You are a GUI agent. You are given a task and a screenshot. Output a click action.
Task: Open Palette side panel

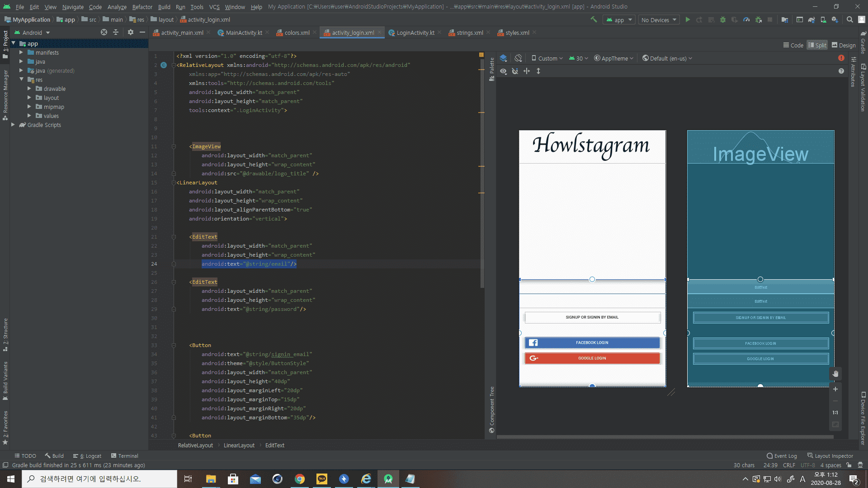coord(492,69)
